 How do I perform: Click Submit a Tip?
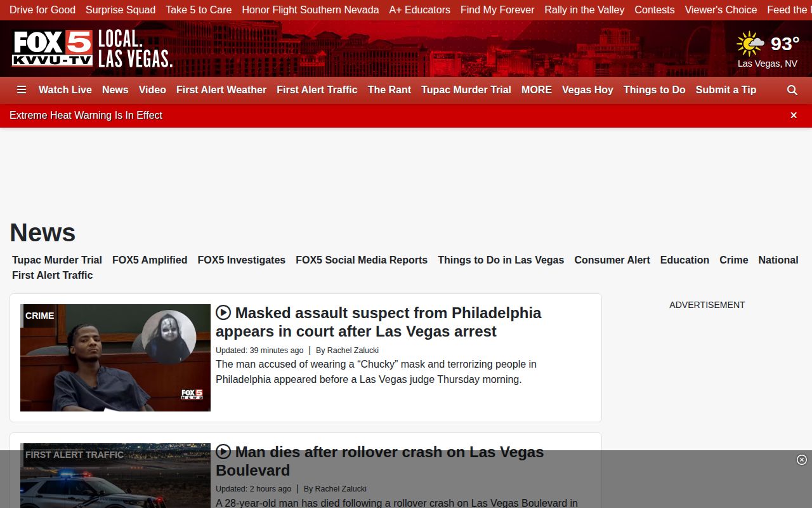pyautogui.click(x=726, y=90)
